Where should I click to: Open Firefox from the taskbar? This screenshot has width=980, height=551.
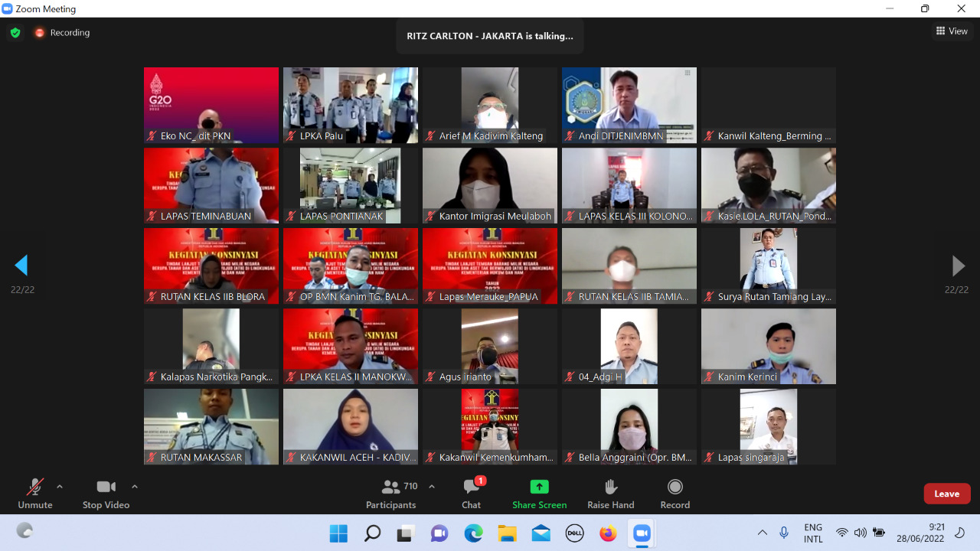pos(608,533)
